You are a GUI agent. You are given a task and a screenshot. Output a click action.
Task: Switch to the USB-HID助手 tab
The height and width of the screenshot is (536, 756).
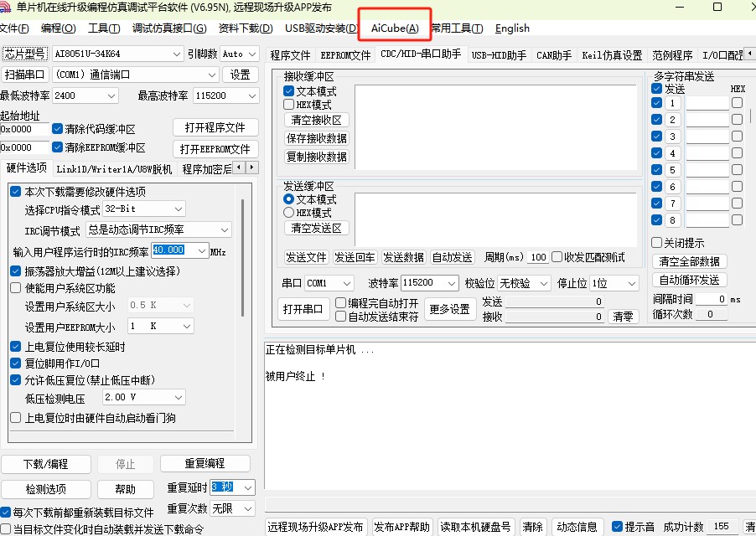click(499, 55)
